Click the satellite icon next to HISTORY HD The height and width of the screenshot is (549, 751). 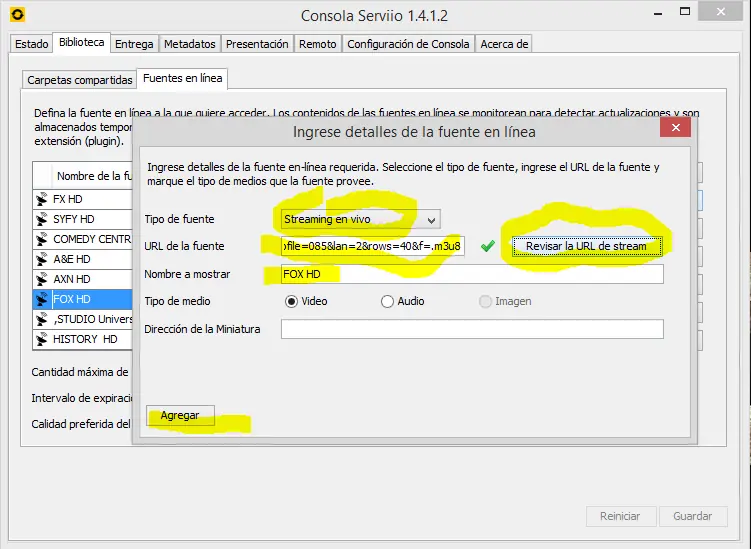42,339
